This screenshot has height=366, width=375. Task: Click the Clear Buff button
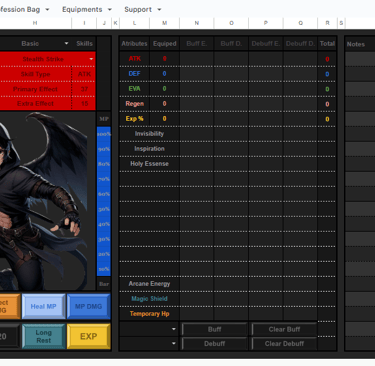click(284, 329)
